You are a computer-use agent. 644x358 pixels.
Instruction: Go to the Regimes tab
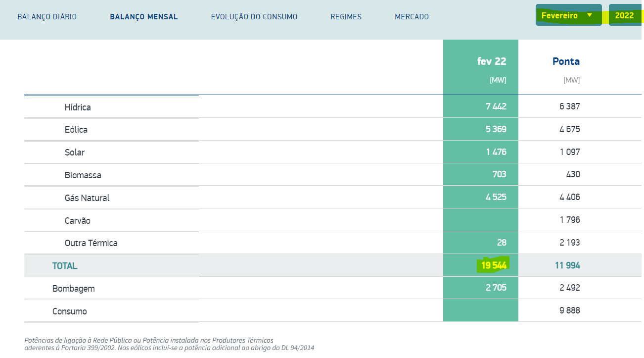tap(346, 17)
